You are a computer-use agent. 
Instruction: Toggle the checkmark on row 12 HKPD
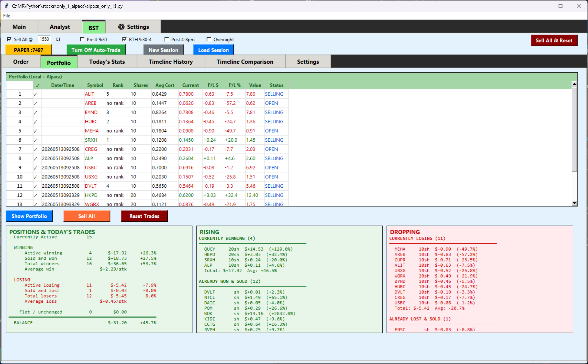(35, 195)
